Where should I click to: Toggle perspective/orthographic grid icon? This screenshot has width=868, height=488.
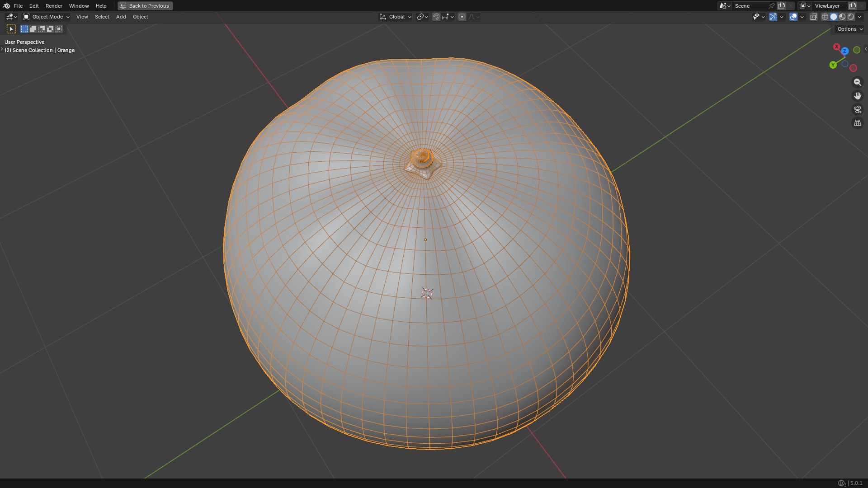tap(857, 123)
